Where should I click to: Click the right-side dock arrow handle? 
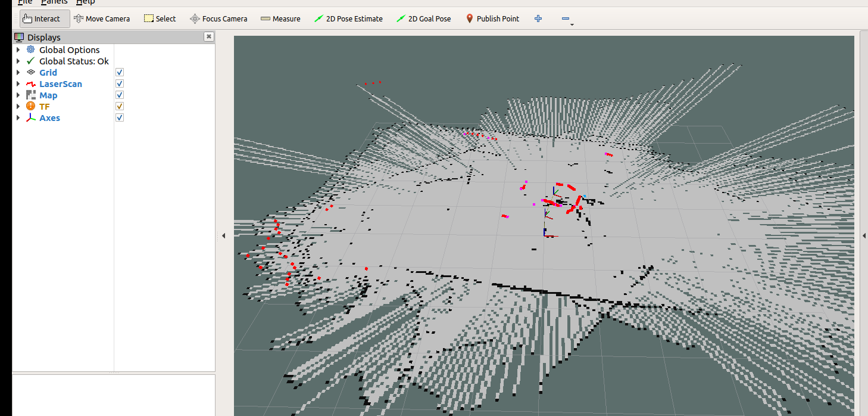[x=864, y=236]
